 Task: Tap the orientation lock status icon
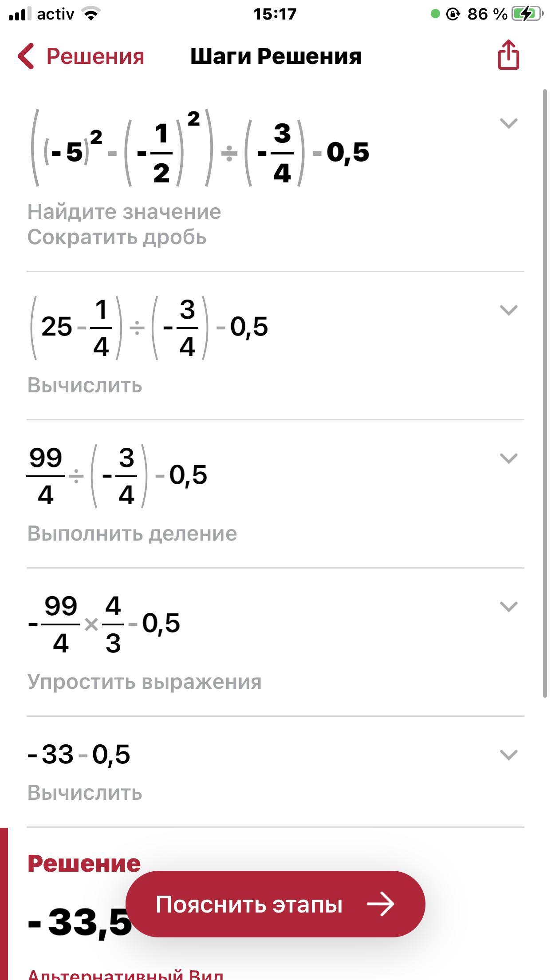[x=453, y=14]
